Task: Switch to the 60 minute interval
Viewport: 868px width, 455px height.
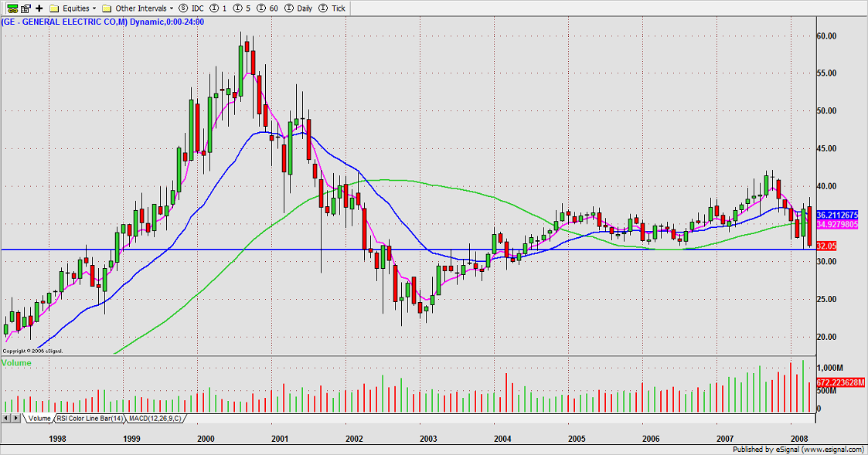Action: [267, 8]
